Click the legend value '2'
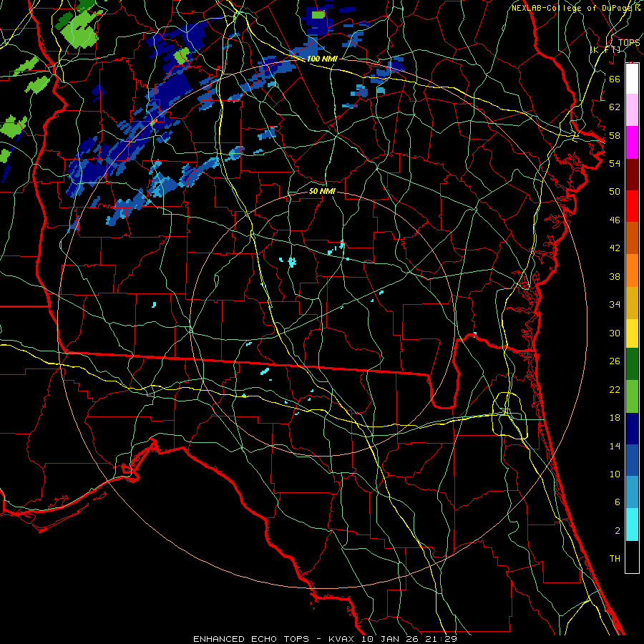The image size is (644, 644). click(x=617, y=531)
